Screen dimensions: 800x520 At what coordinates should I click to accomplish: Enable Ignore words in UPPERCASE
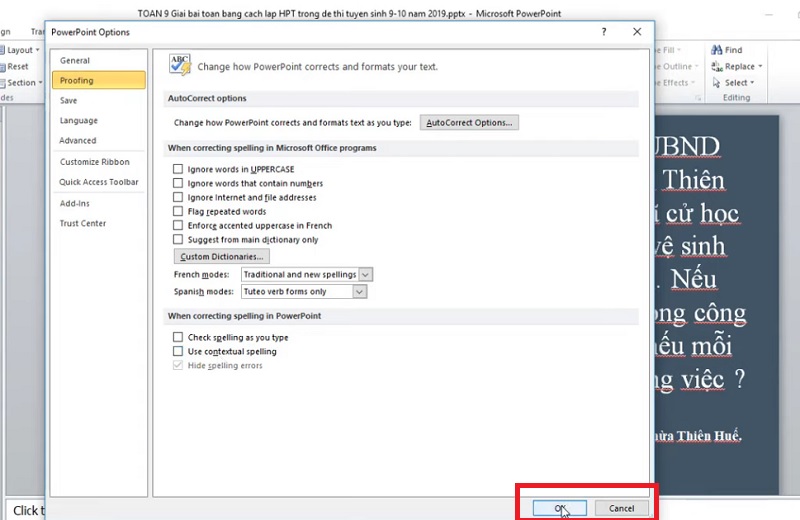pos(178,170)
